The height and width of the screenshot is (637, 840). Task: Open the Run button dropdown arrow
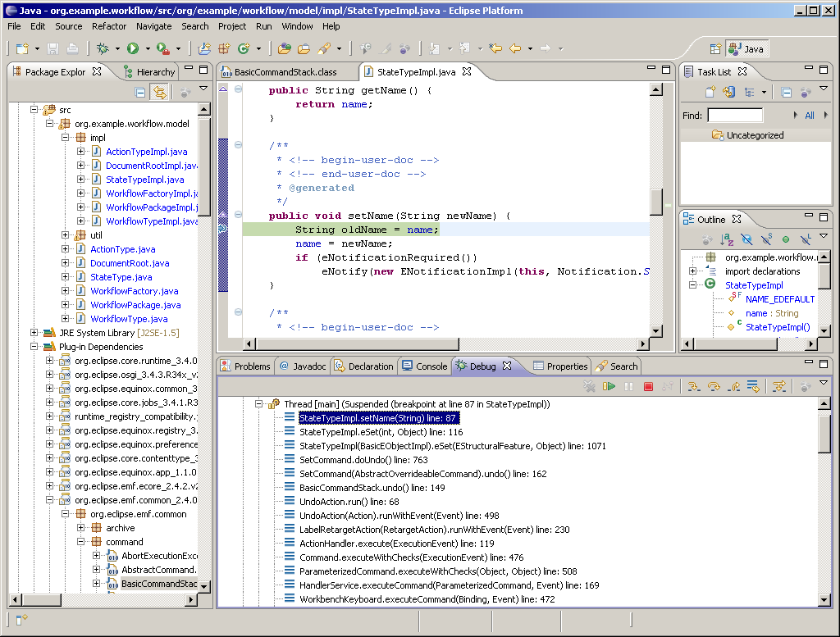[x=147, y=49]
